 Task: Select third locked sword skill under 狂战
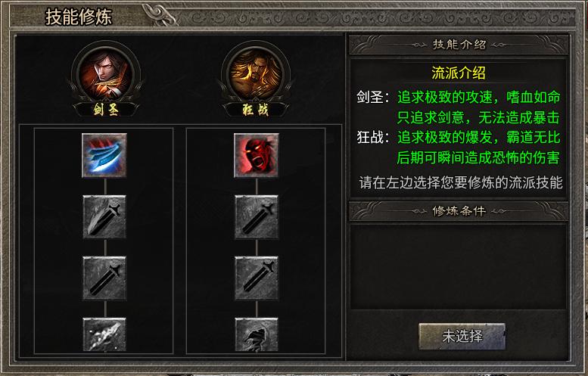point(257,278)
